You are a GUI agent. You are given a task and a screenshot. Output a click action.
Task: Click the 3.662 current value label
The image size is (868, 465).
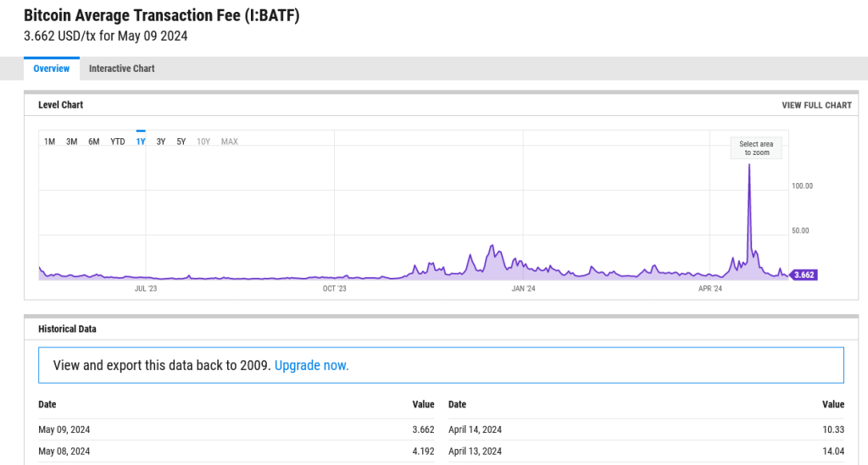(x=804, y=274)
